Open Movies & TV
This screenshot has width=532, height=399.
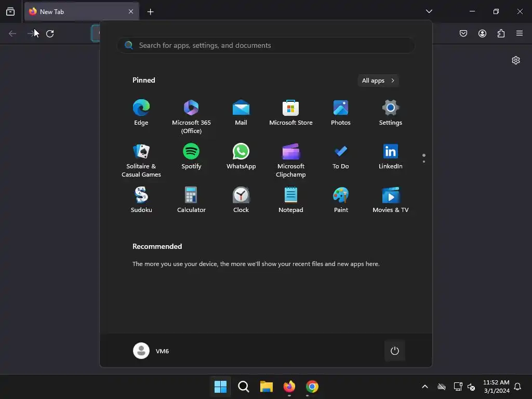click(391, 200)
